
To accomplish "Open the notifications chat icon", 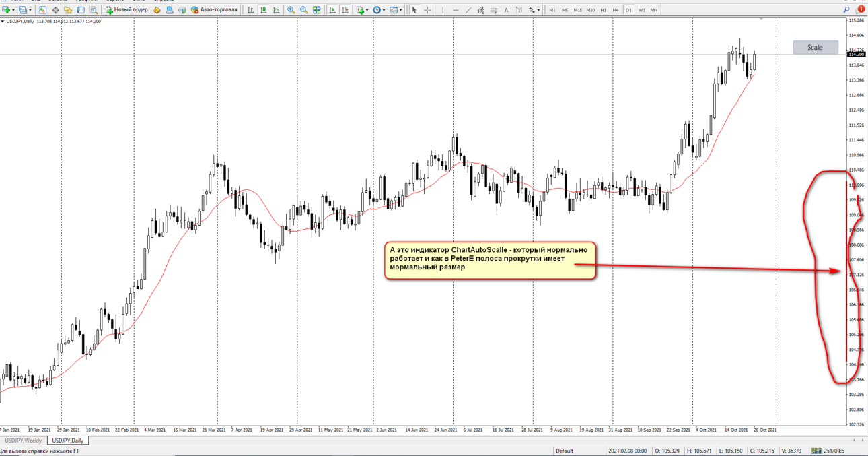I will coord(859,9).
